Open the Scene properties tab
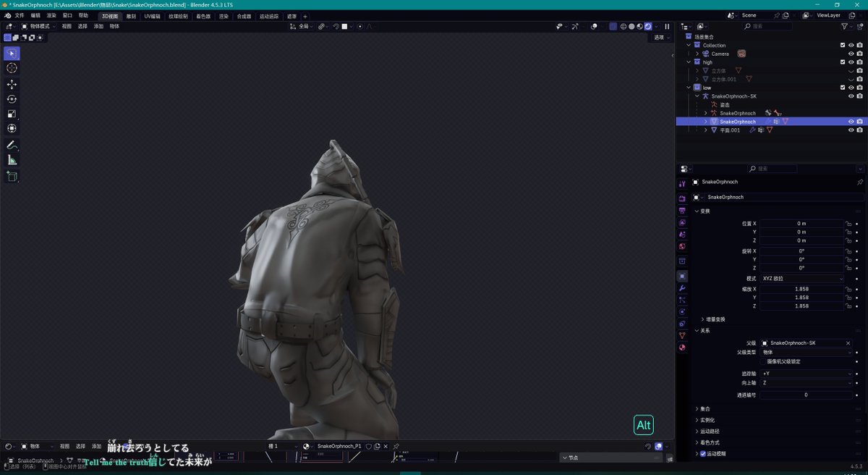 [682, 235]
